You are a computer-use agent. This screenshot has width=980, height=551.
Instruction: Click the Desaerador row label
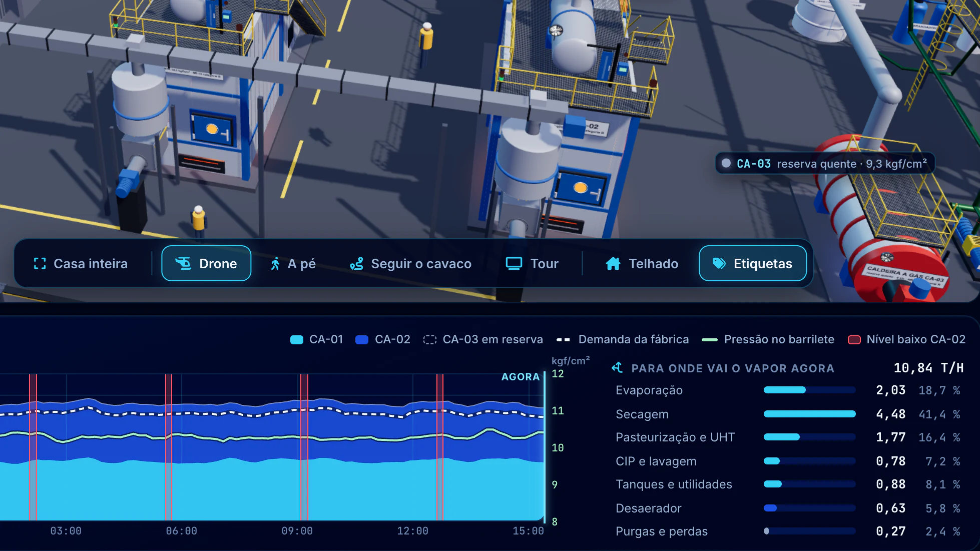[648, 508]
